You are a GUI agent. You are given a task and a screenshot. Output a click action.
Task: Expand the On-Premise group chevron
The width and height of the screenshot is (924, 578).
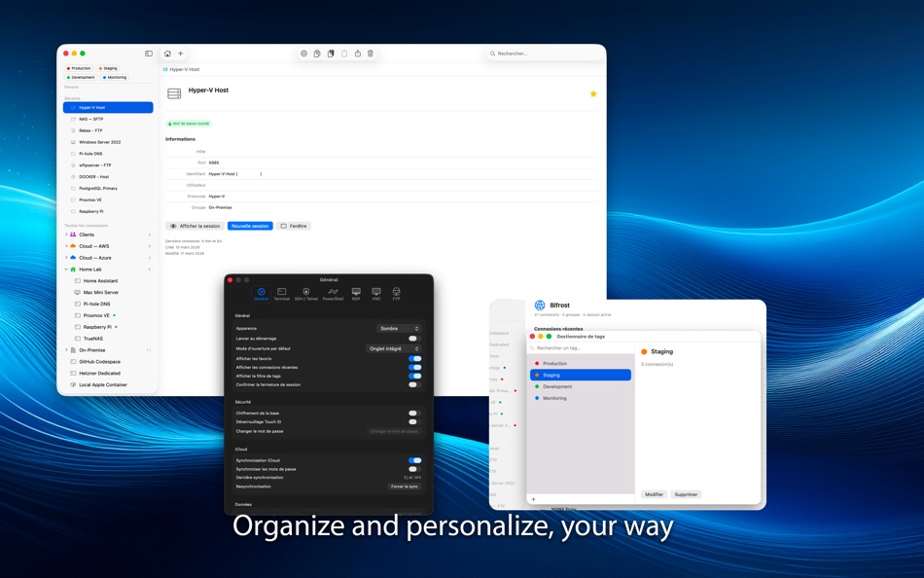click(66, 350)
